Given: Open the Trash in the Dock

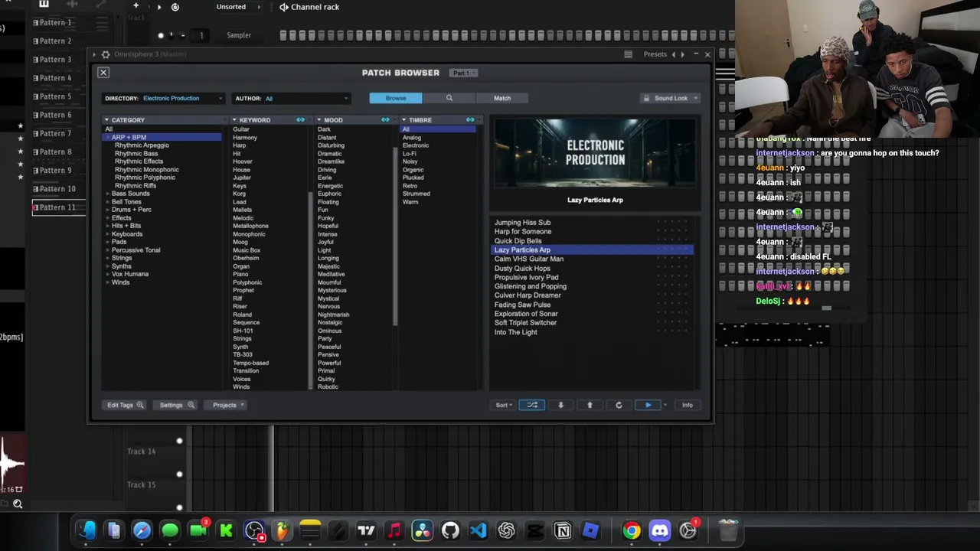Looking at the screenshot, I should coord(728,530).
